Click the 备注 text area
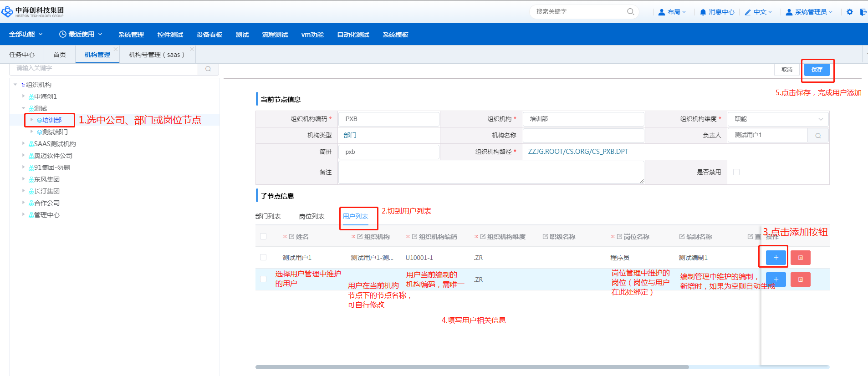Viewport: 868px width, 376px height. click(491, 172)
